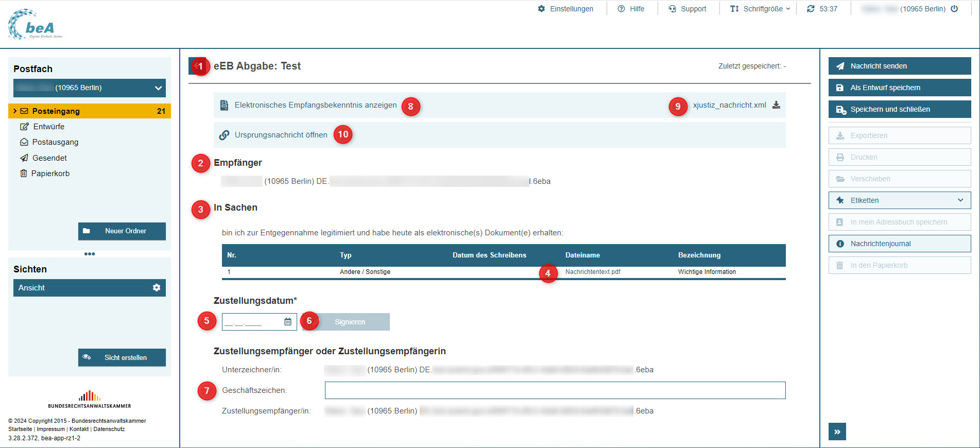980x448 pixels.
Task: Open the Hilfe menu item
Action: 631,9
